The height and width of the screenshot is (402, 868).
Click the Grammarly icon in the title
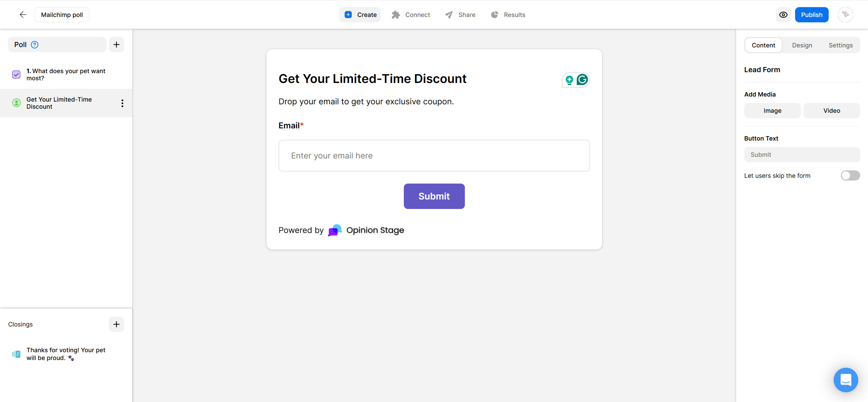(x=582, y=80)
